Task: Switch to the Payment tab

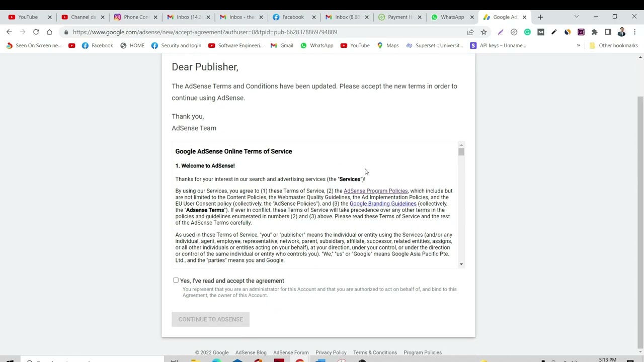Action: (x=400, y=17)
